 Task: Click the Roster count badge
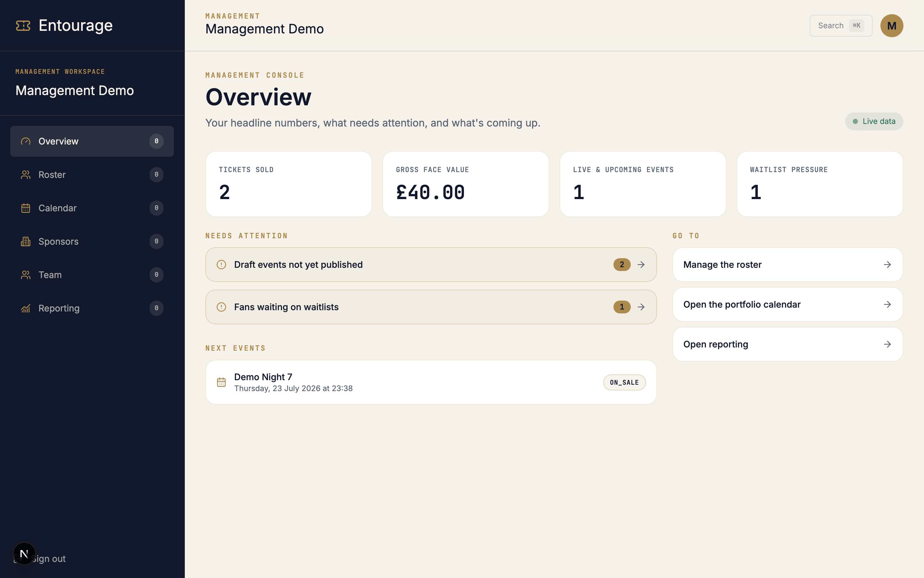click(157, 175)
